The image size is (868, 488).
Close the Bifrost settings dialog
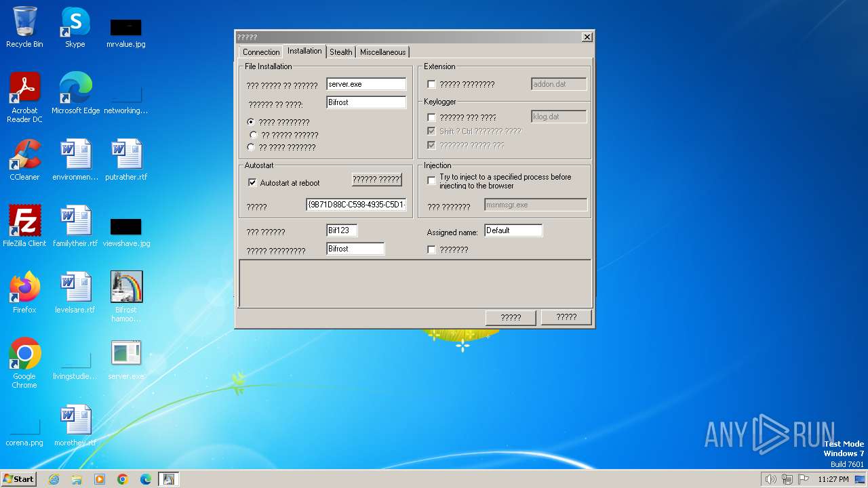[x=587, y=37]
